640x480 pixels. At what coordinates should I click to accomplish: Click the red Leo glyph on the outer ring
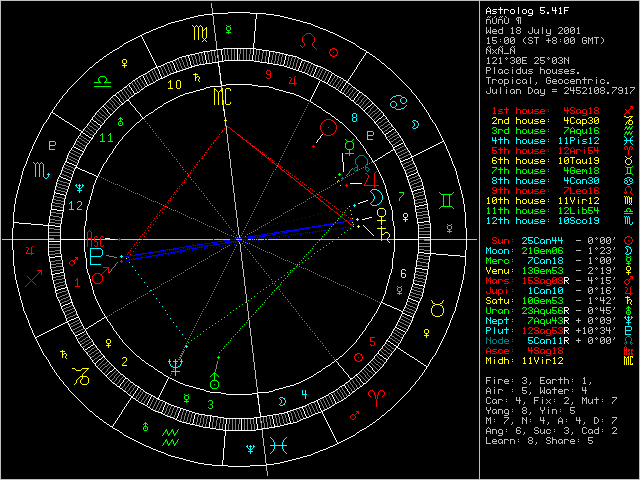[309, 41]
